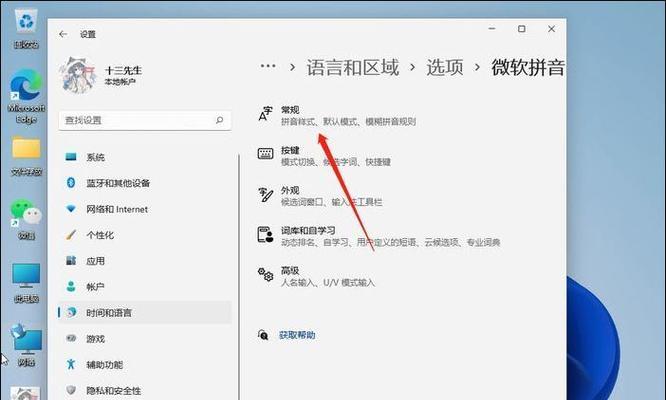Open 帐户 settings category
The width and height of the screenshot is (666, 400).
144,287
